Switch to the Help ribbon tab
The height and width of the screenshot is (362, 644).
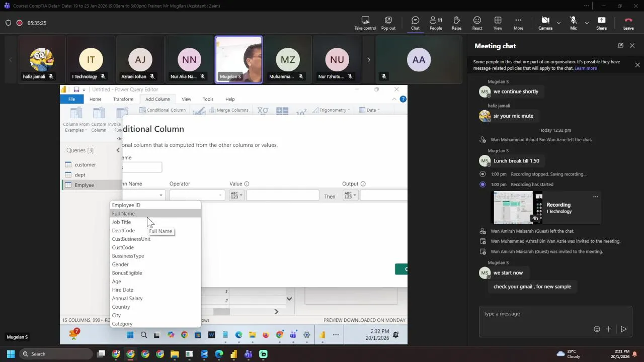pos(230,99)
